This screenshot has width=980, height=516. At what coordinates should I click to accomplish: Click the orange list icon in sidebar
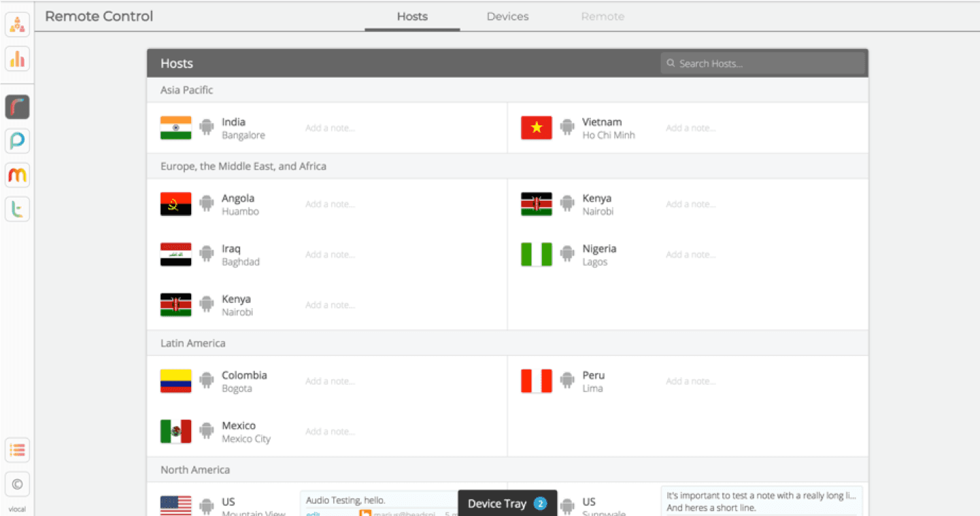tap(18, 450)
